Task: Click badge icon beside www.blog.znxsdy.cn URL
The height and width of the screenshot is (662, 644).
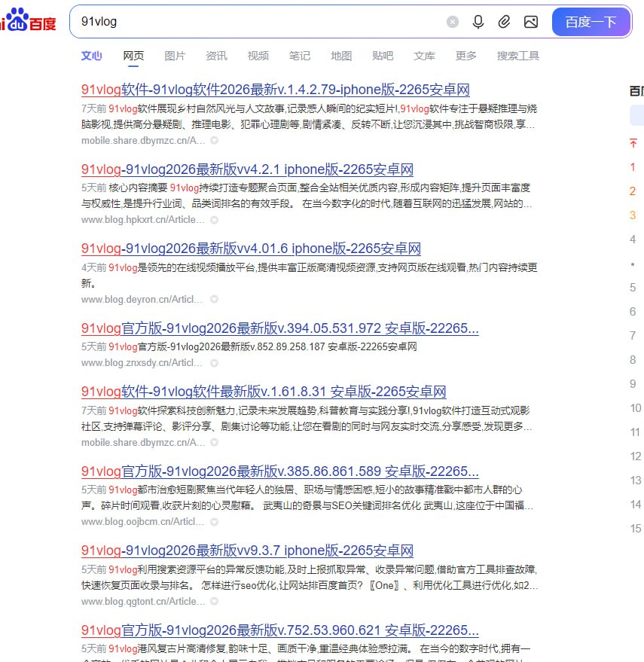Action: 214,363
